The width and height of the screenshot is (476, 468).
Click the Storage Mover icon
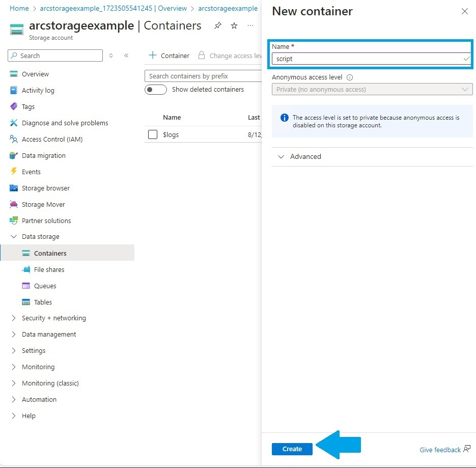point(14,204)
